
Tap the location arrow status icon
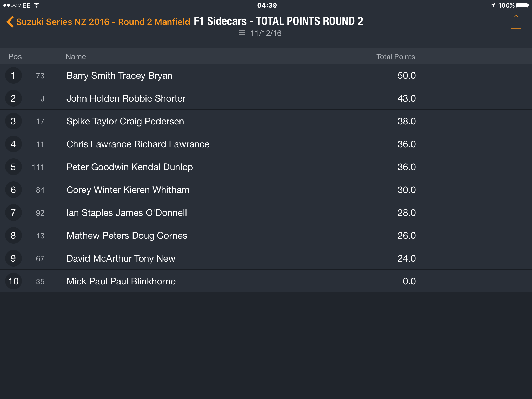pos(493,5)
